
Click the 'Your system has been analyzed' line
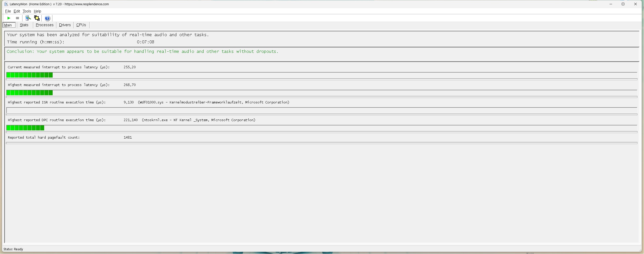(108, 35)
